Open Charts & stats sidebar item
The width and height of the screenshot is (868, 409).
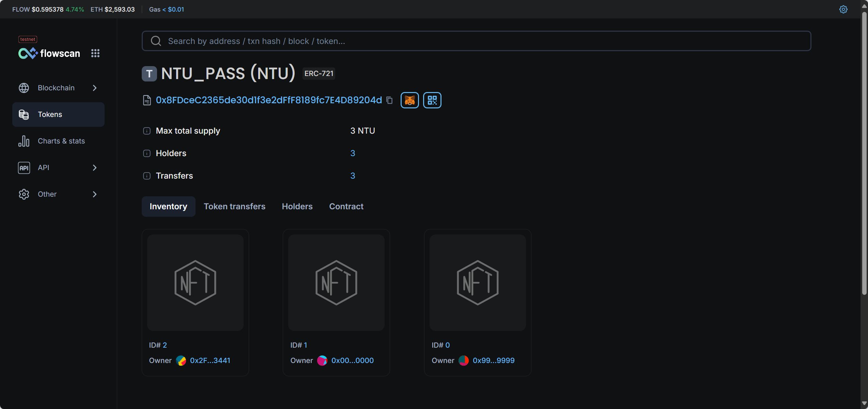(58, 141)
